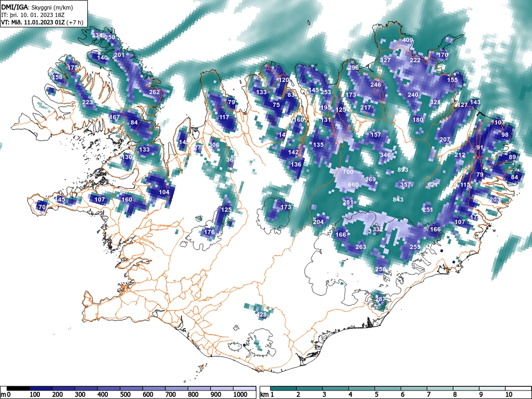
Task: Click the 'VT: Mið. 11.01.2023 01Z (+7 h)' line
Action: 42,23
